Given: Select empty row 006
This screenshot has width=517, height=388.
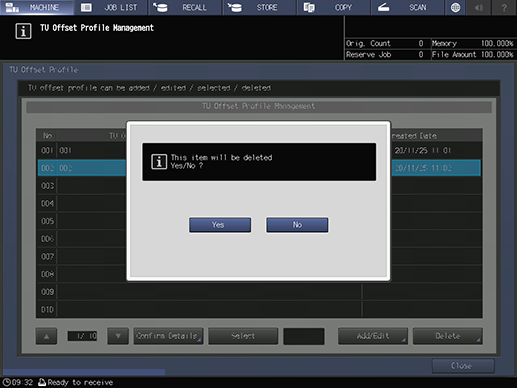Looking at the screenshot, I should (259, 239).
